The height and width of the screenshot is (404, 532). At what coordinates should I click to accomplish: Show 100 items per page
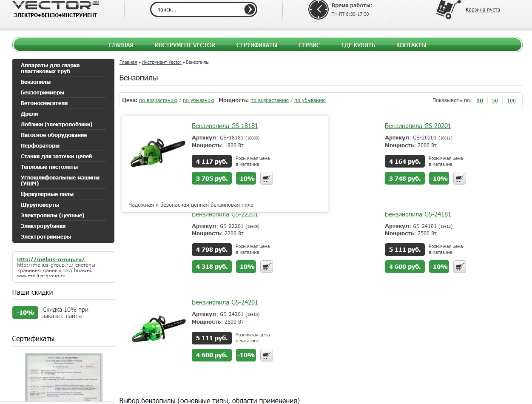pos(511,101)
